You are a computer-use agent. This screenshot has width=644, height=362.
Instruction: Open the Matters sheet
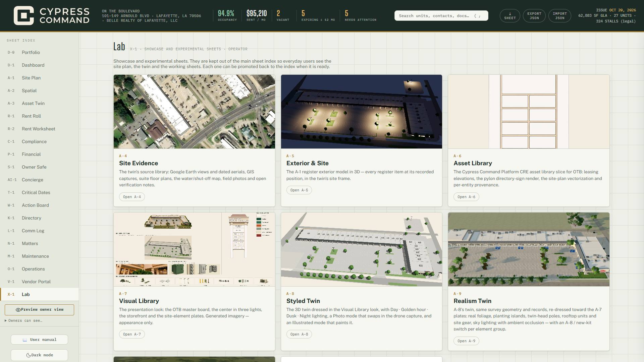click(x=40, y=243)
